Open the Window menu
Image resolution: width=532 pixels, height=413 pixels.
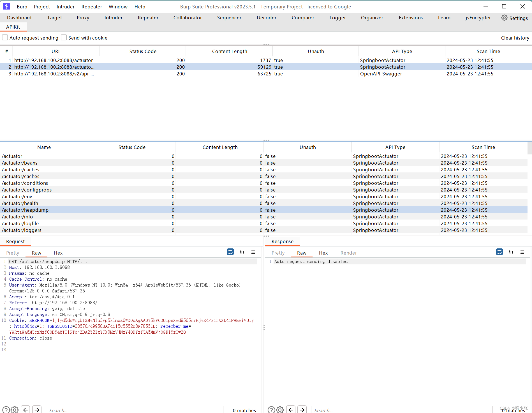click(x=118, y=7)
